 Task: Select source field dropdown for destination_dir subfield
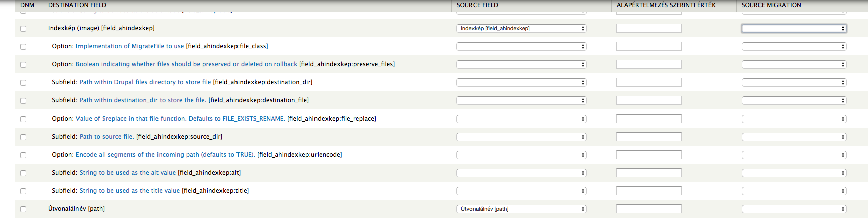521,82
